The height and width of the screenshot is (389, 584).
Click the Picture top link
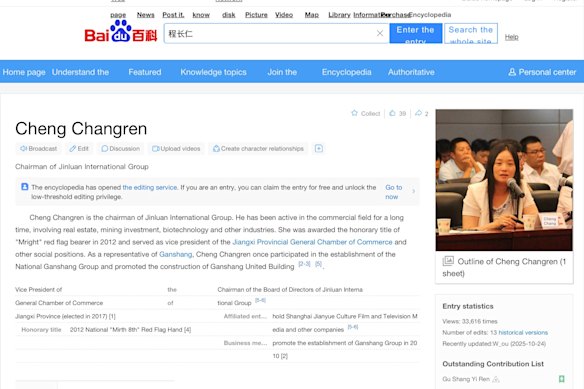coord(256,15)
